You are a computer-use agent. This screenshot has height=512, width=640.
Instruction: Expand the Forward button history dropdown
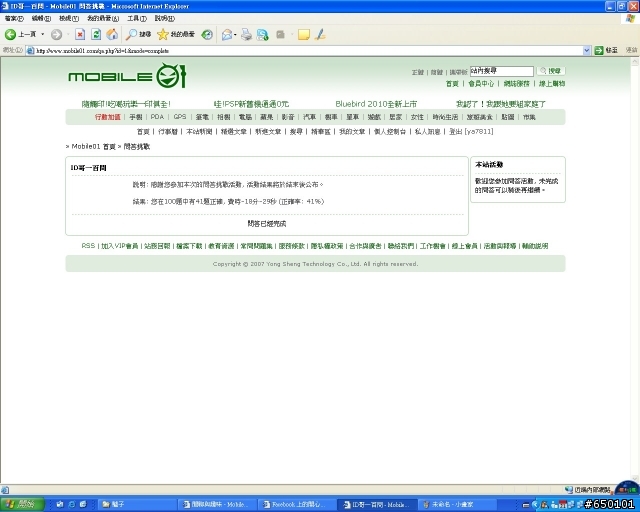point(68,35)
